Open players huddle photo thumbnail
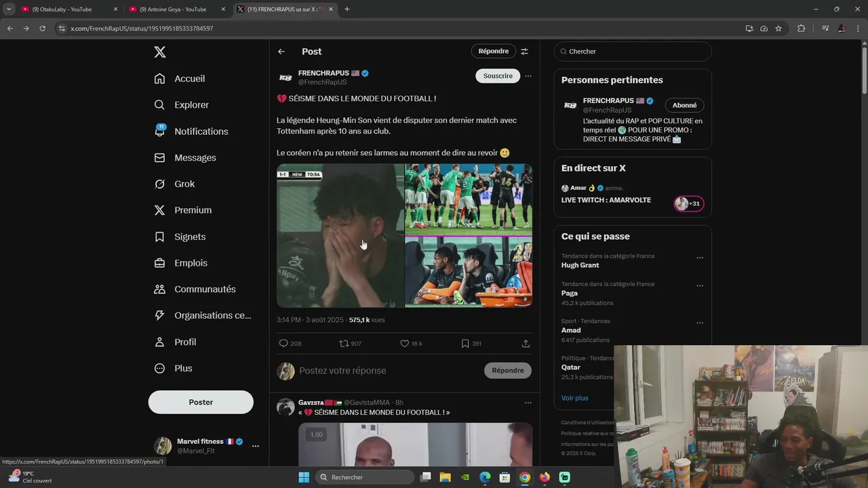 click(x=469, y=199)
